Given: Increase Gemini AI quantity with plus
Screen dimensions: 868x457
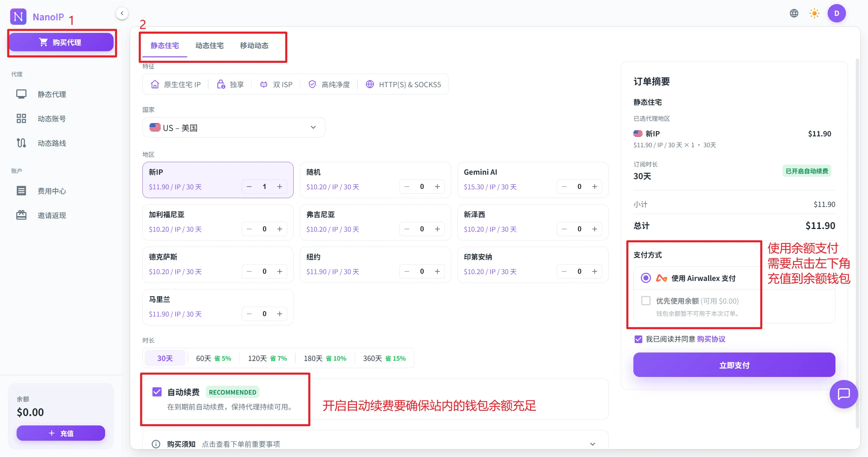Looking at the screenshot, I should pos(595,187).
